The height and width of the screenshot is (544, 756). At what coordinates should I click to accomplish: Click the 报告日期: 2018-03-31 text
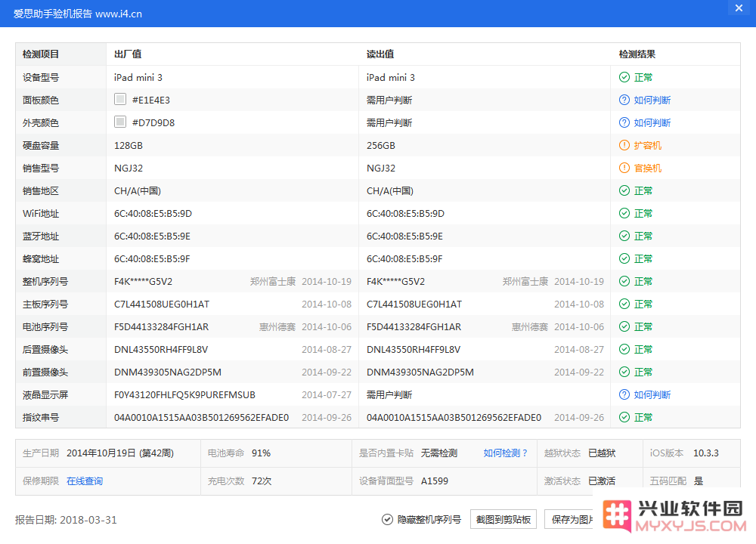click(x=66, y=520)
